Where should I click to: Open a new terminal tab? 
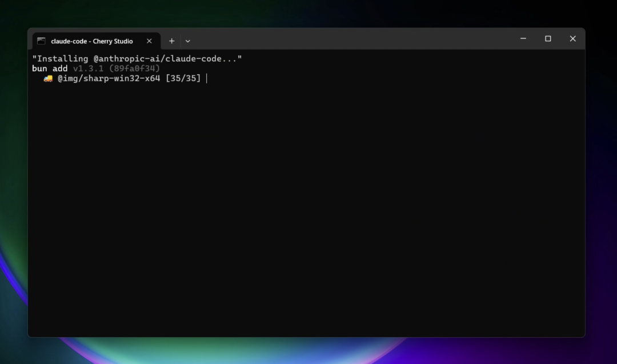coord(171,41)
